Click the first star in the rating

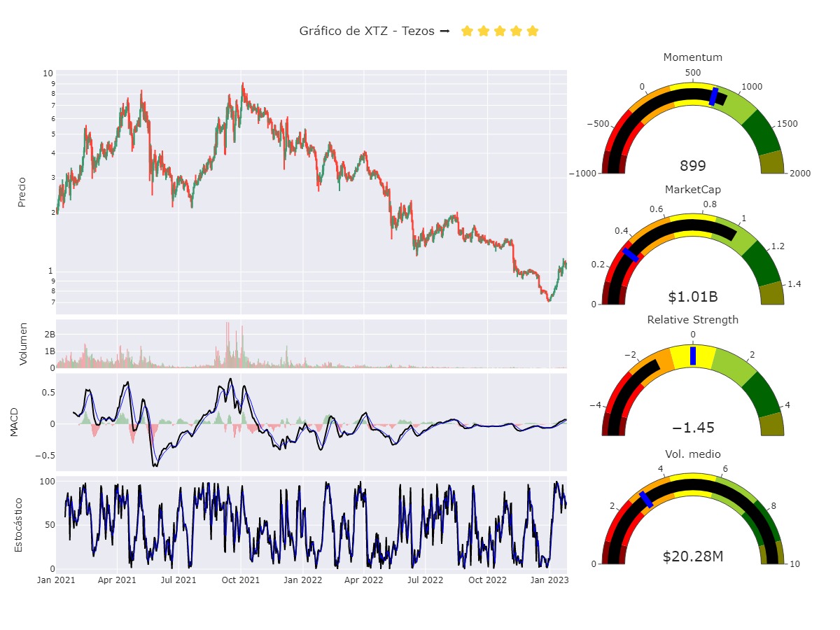click(x=467, y=31)
